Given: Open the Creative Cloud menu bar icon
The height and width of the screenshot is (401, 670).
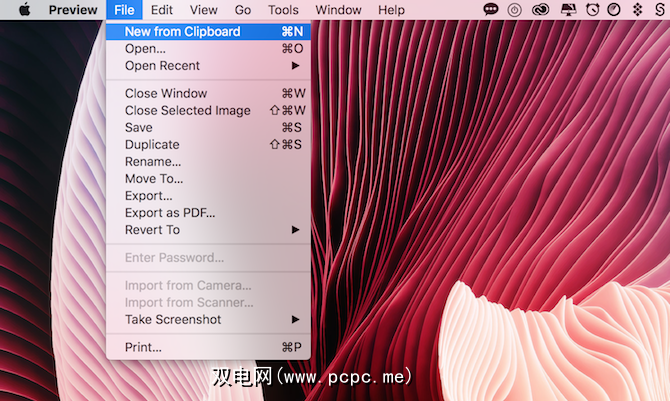Looking at the screenshot, I should tap(541, 9).
